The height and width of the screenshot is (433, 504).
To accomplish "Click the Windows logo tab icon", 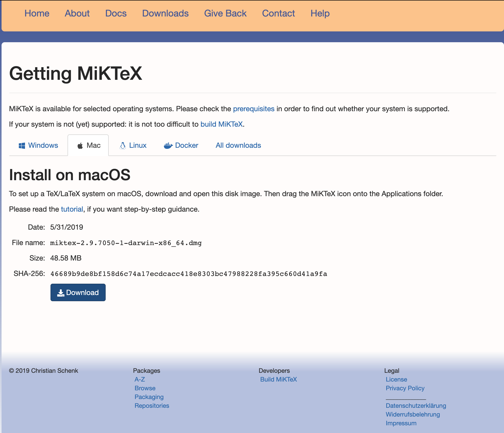I will tap(22, 146).
